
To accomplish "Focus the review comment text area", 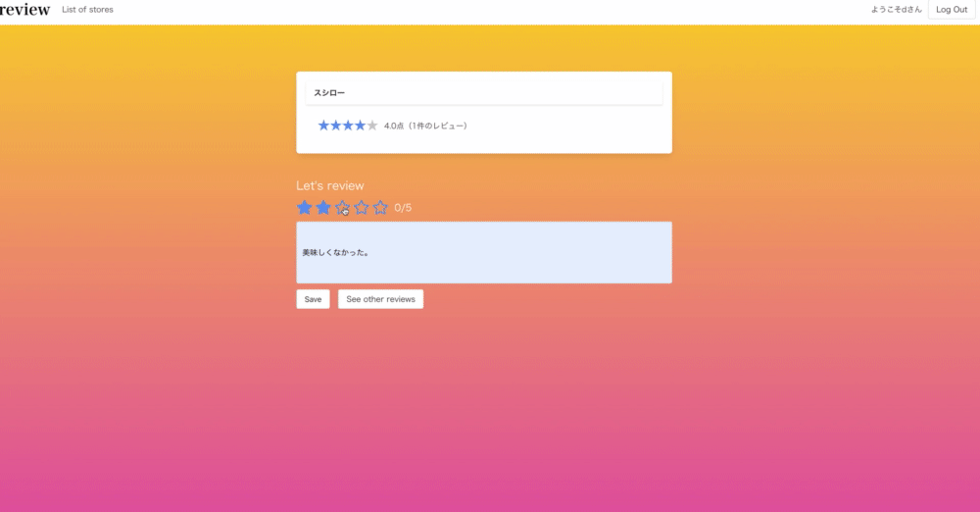I will click(484, 252).
